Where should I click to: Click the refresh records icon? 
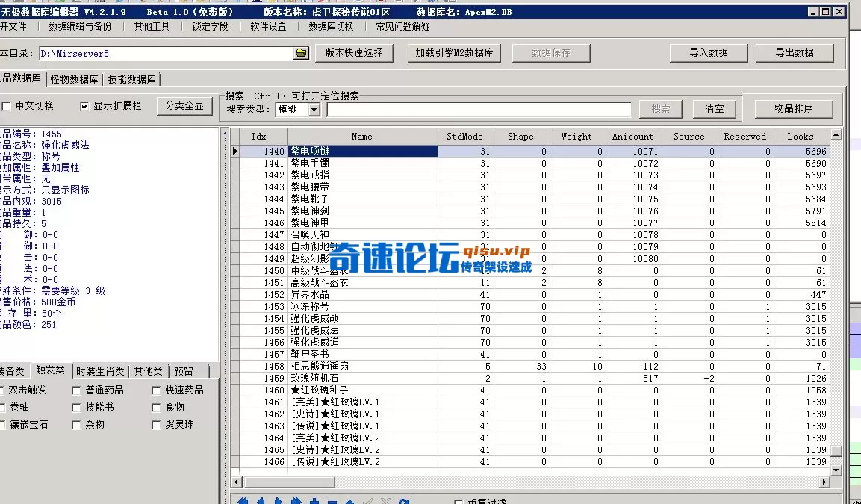point(404,500)
